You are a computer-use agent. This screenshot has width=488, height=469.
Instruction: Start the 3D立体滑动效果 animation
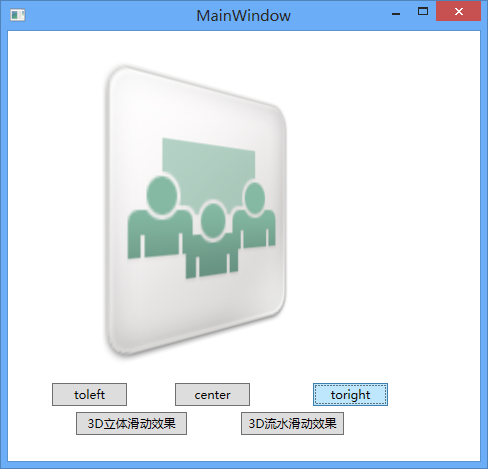[131, 423]
